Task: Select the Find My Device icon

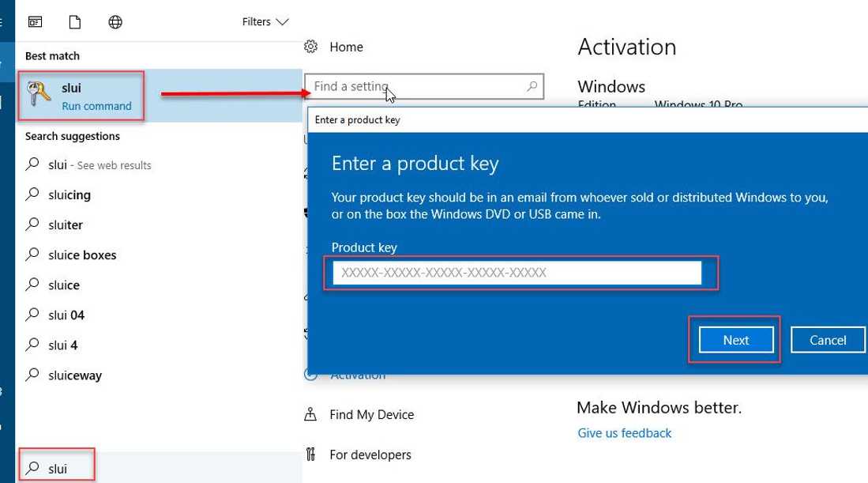Action: 311,413
